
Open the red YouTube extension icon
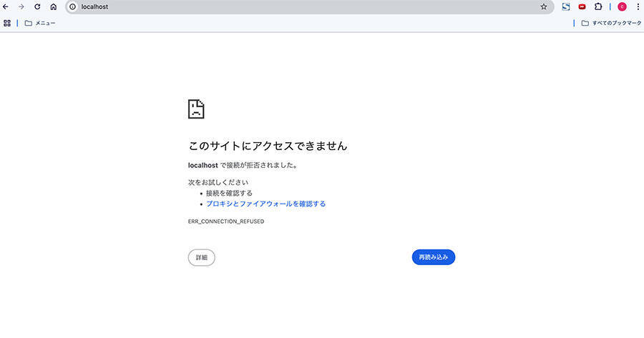coord(582,6)
